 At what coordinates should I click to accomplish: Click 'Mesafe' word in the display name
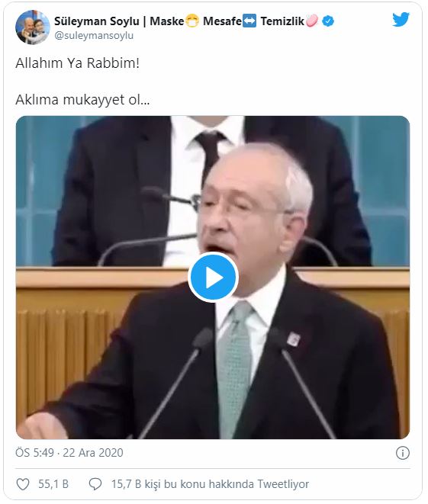click(x=222, y=21)
